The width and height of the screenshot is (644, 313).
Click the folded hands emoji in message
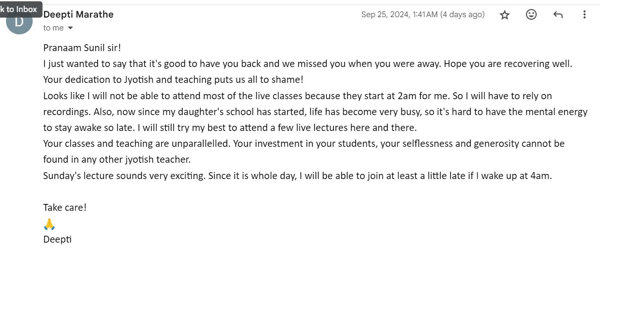(49, 224)
